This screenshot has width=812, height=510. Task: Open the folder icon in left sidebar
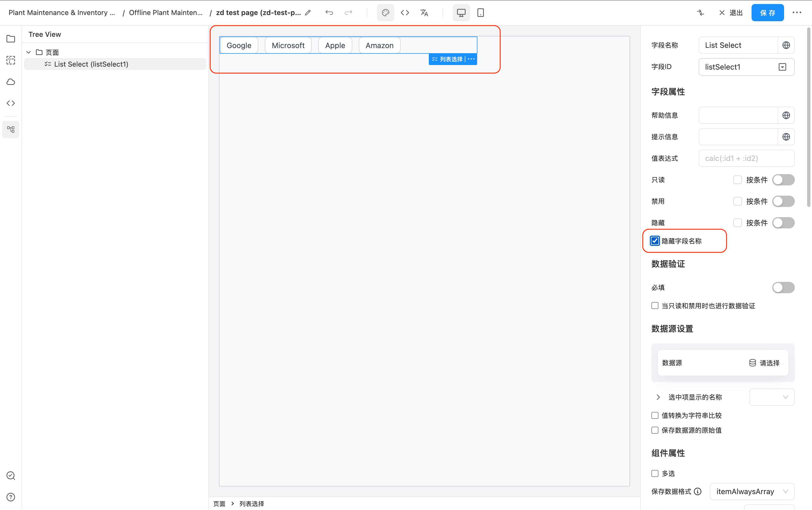[x=11, y=39]
